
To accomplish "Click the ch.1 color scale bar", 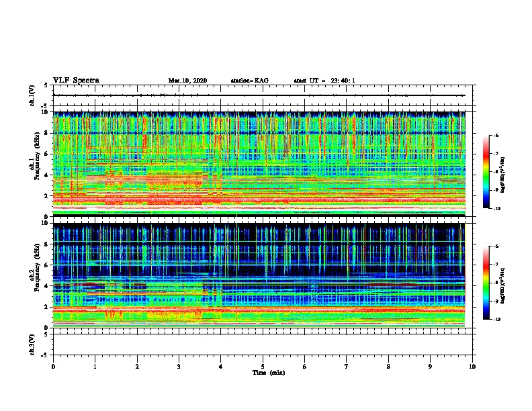I will pyautogui.click(x=486, y=172).
